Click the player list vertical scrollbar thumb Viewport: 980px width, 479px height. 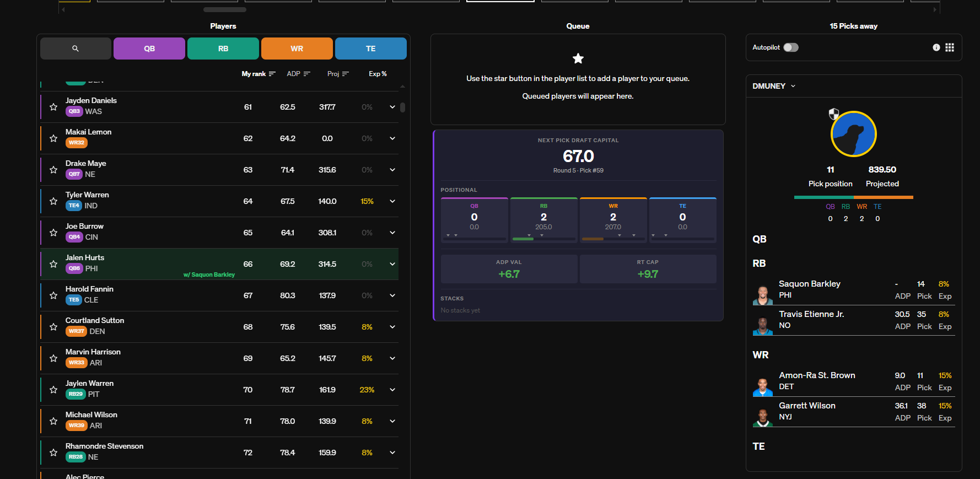coord(403,107)
